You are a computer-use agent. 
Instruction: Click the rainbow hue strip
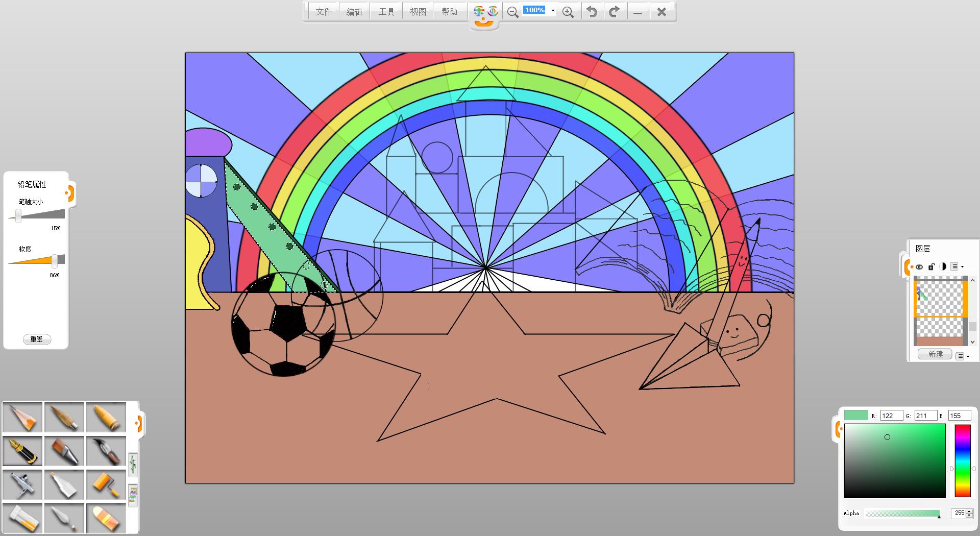coord(962,460)
